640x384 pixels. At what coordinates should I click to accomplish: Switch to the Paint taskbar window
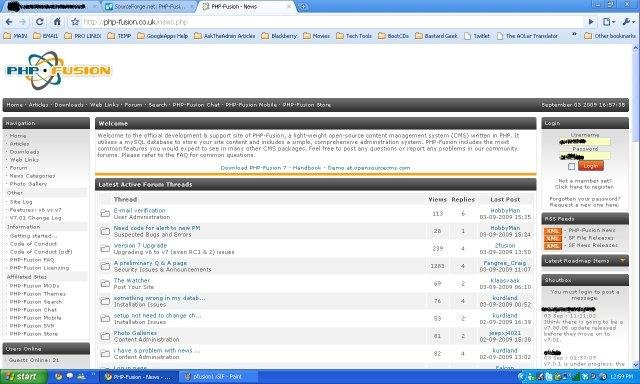pyautogui.click(x=219, y=377)
